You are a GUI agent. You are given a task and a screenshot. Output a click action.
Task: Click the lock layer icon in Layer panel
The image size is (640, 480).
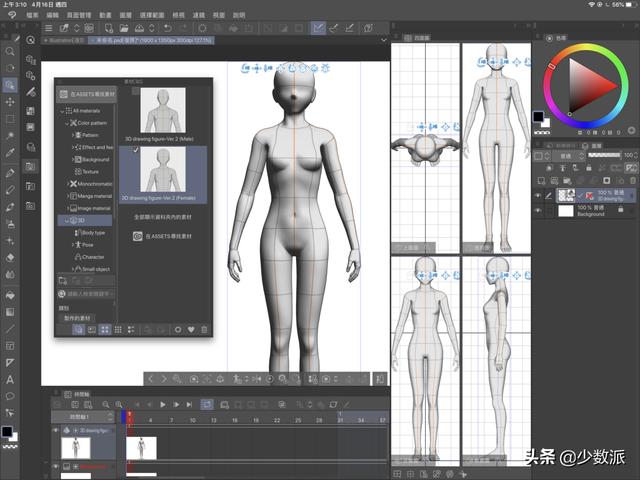[589, 168]
